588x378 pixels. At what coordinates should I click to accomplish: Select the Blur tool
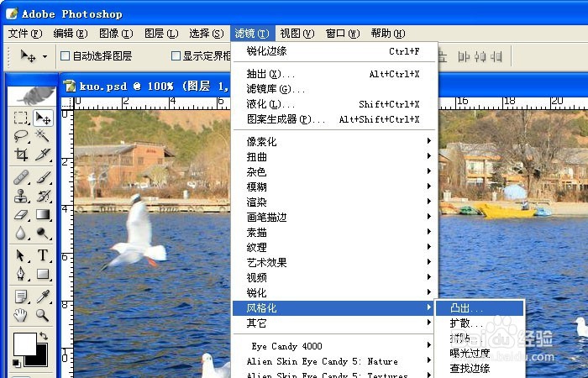pyautogui.click(x=21, y=233)
